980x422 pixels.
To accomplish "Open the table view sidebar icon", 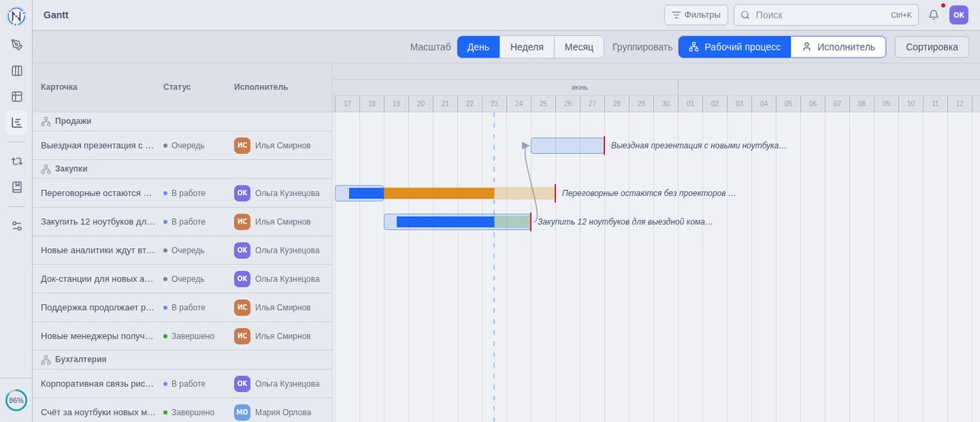I will point(17,97).
